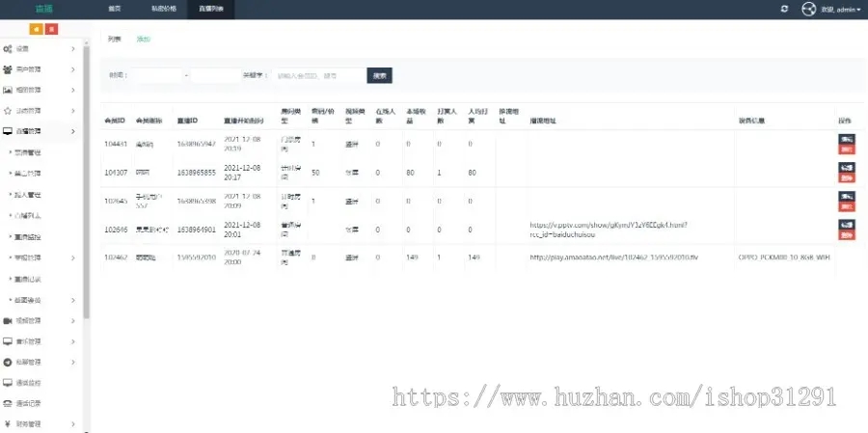Click the orange square button above sidebar

pos(36,29)
